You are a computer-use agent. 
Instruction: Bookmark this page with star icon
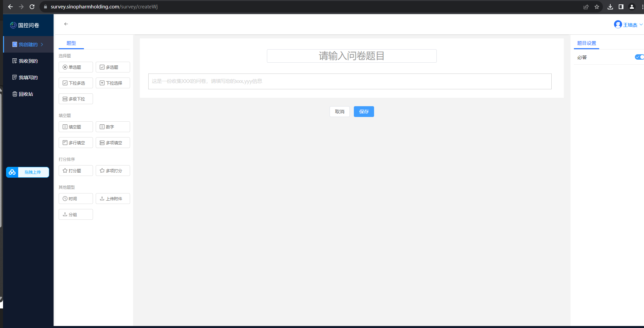pos(597,7)
